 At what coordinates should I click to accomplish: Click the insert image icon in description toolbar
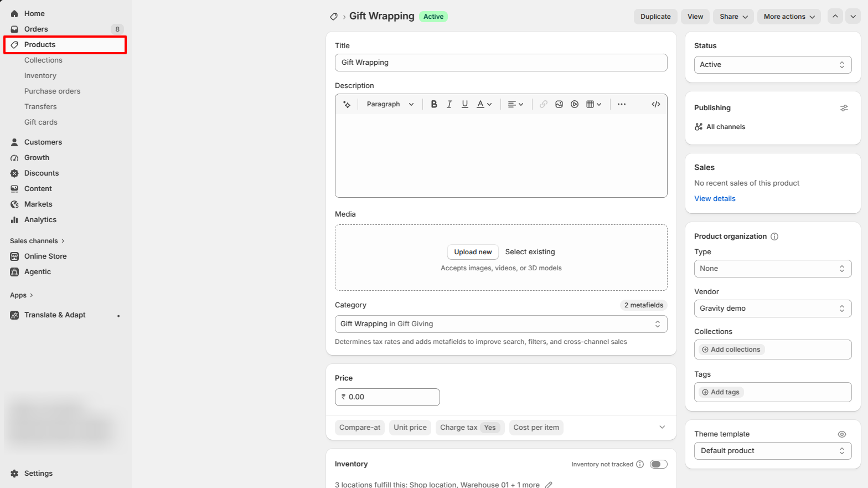point(559,104)
